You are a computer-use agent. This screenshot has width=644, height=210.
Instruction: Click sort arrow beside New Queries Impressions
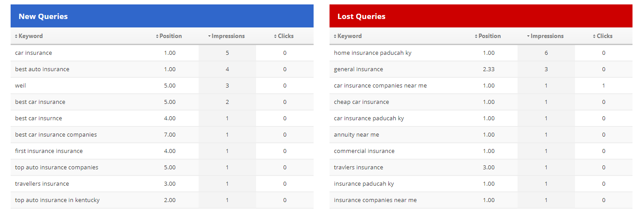tap(209, 36)
